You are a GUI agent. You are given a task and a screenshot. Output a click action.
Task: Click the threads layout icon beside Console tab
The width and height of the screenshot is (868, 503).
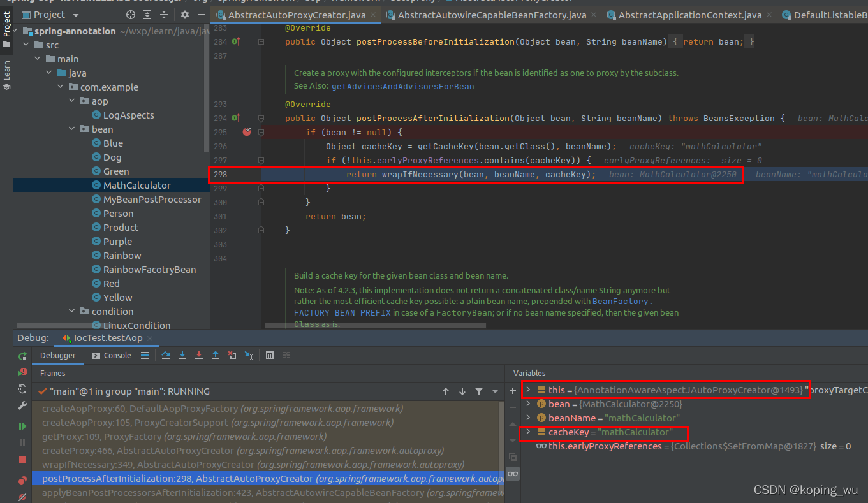145,355
